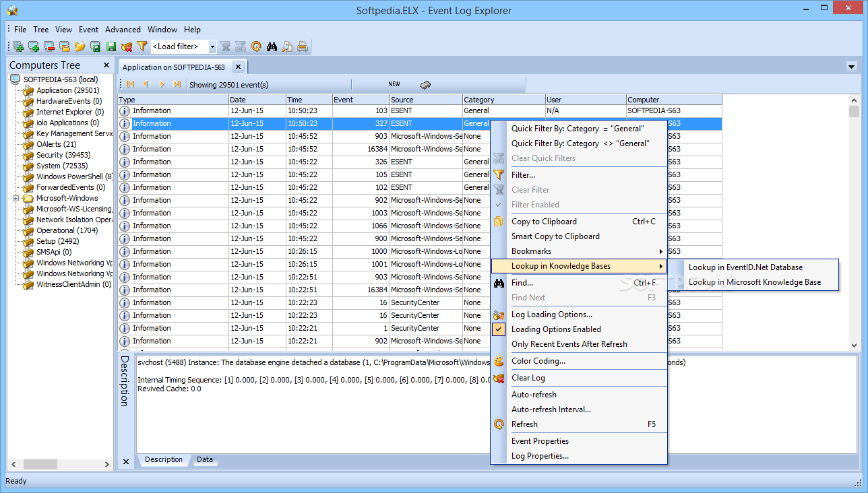The height and width of the screenshot is (493, 868).
Task: Switch to the Data tab
Action: [x=204, y=460]
